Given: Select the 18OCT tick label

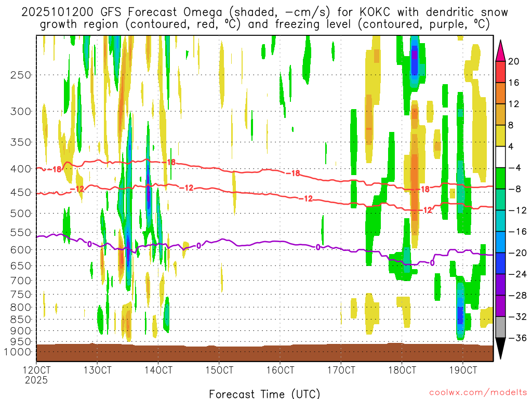Looking at the screenshot, I should (402, 370).
